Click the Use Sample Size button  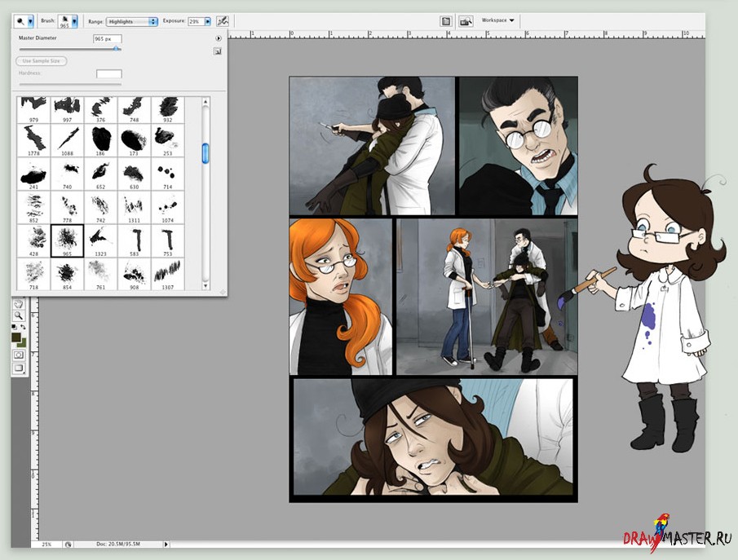click(41, 61)
